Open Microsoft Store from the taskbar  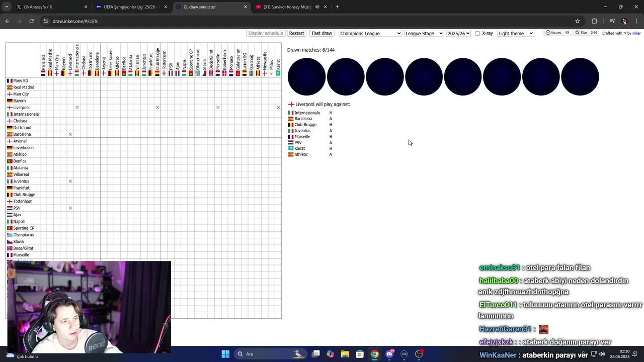tap(360, 354)
